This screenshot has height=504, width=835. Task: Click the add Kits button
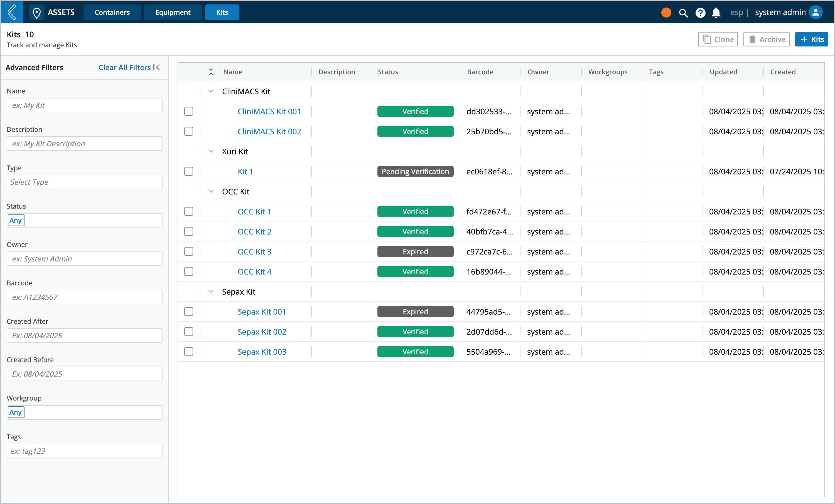[x=812, y=39]
